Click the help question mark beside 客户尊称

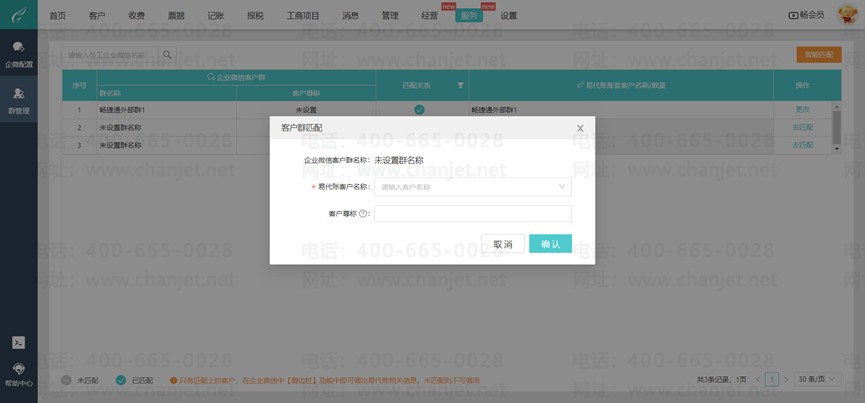coord(363,214)
